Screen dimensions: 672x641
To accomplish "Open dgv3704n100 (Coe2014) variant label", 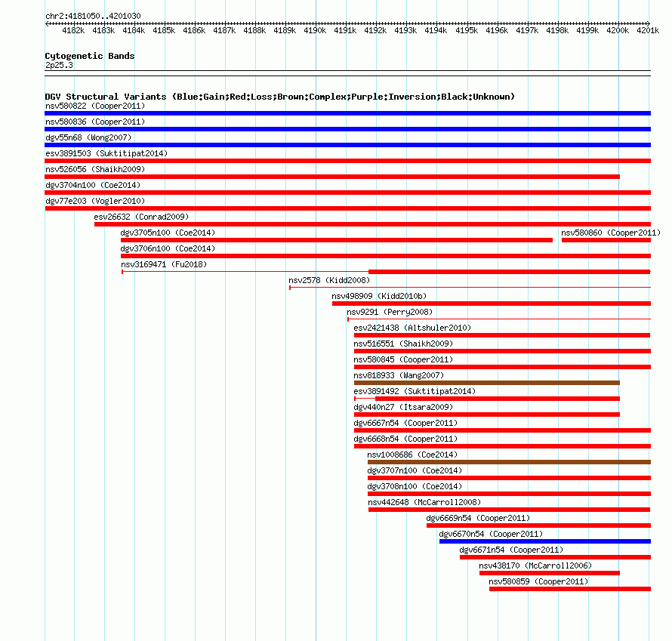I will pos(93,185).
